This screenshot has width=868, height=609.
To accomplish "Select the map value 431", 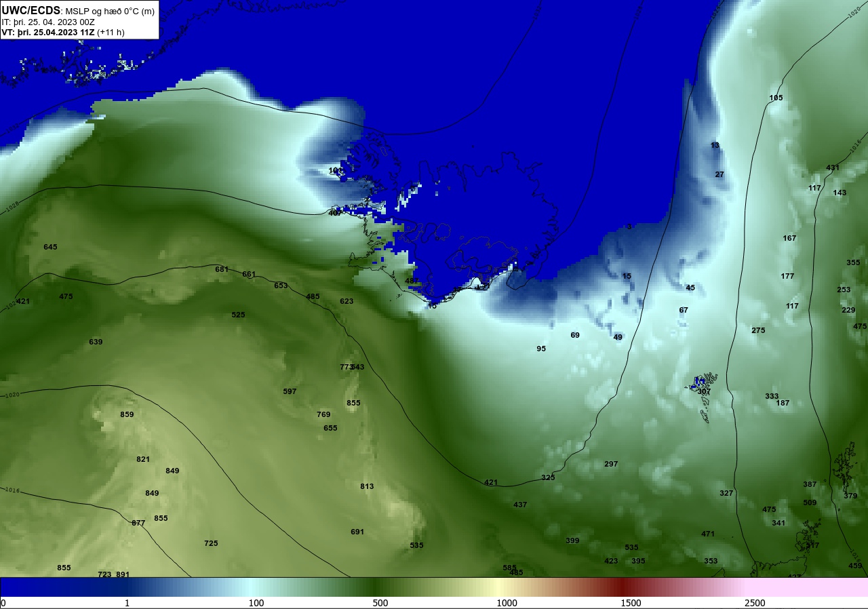I will [833, 168].
